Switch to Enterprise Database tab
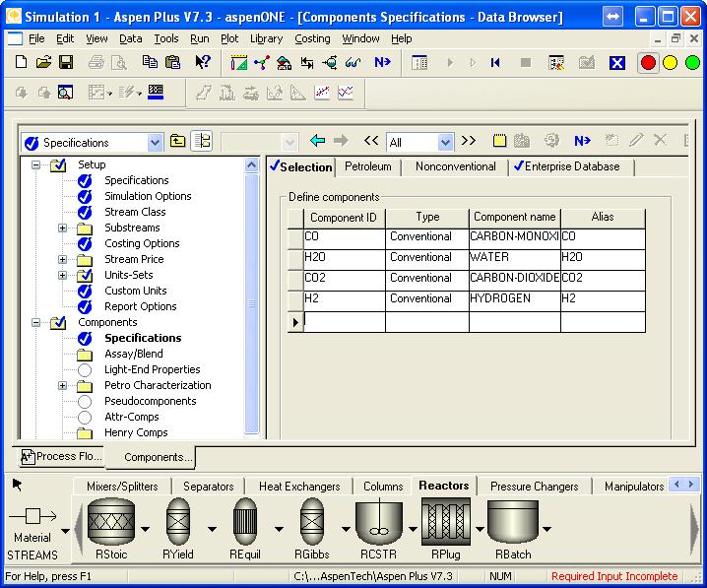The width and height of the screenshot is (707, 588). click(572, 166)
